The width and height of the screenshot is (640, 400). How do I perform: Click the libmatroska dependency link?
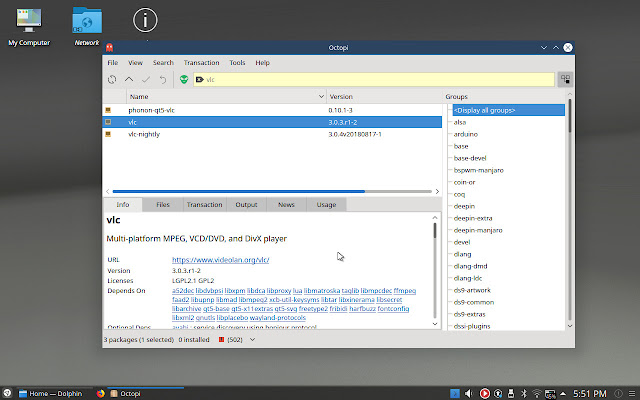point(322,291)
